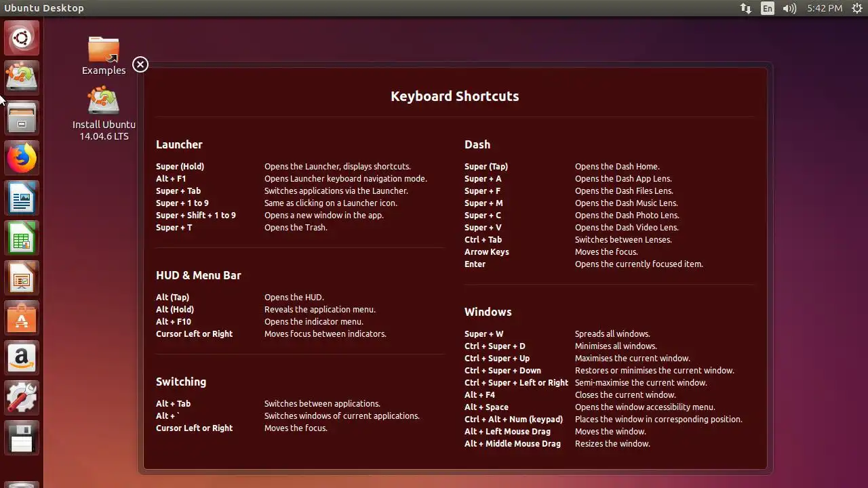
Task: Click the Alt + Space shortcut text
Action: [x=486, y=407]
